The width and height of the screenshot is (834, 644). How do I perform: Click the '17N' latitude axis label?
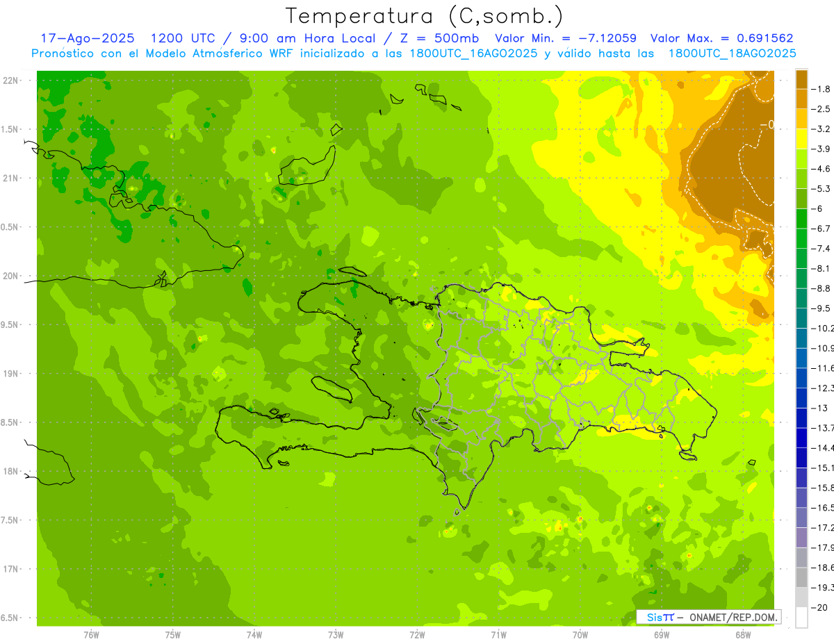pyautogui.click(x=10, y=569)
